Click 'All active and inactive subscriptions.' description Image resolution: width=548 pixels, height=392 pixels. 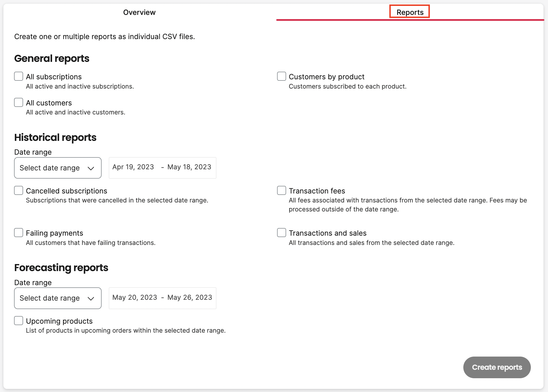(x=80, y=86)
